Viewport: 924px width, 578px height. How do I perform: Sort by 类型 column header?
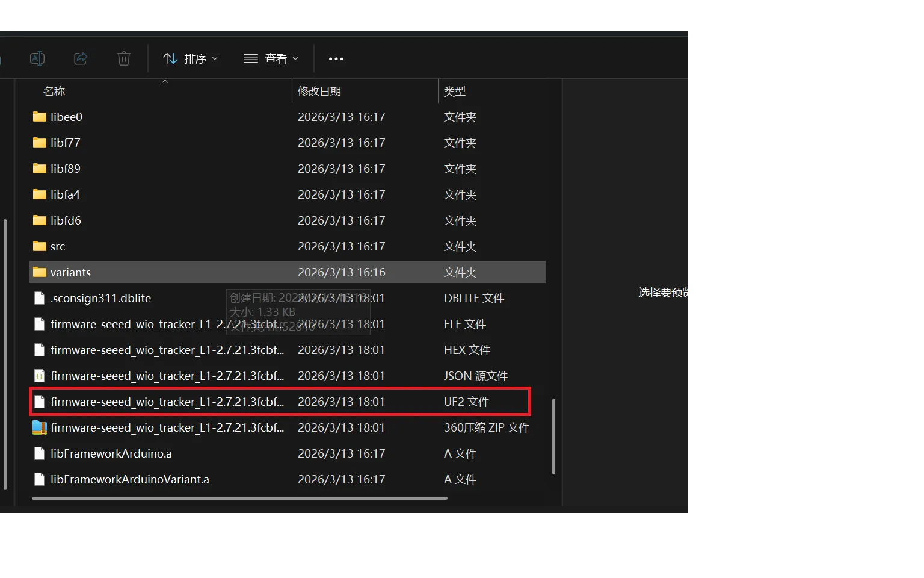point(455,91)
